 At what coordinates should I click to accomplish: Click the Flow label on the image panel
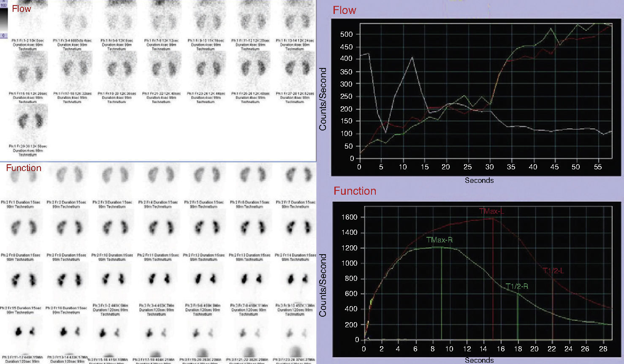(22, 8)
